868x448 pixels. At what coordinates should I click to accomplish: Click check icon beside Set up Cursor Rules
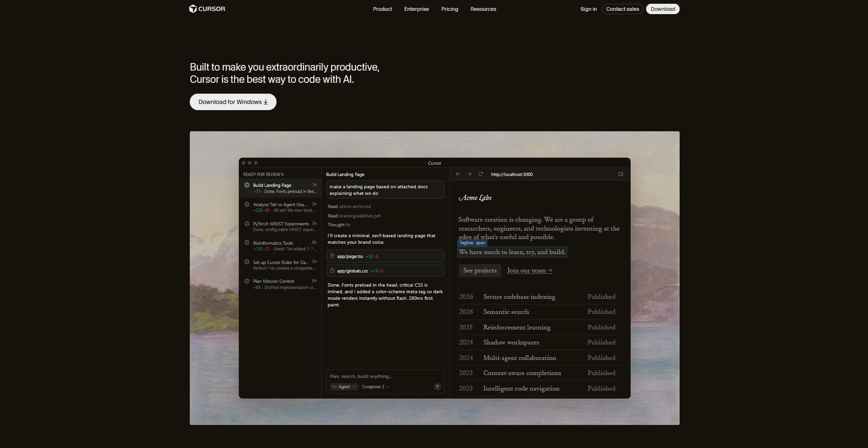tap(247, 262)
